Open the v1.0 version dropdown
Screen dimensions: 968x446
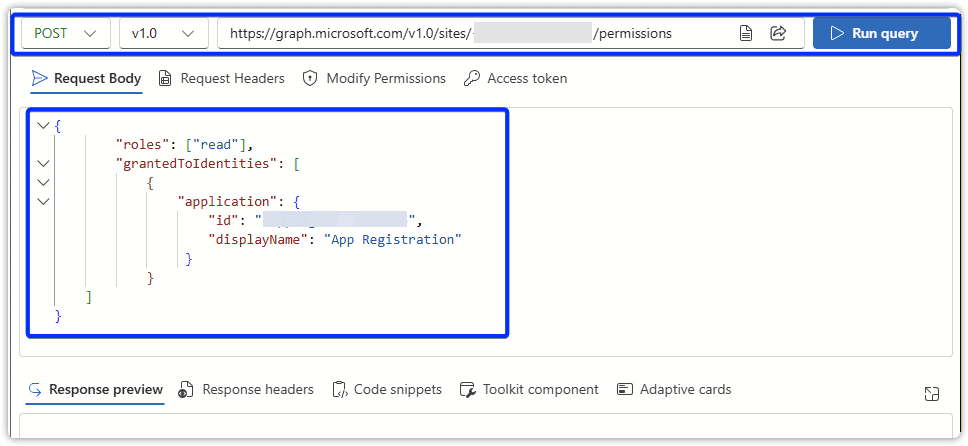[163, 33]
